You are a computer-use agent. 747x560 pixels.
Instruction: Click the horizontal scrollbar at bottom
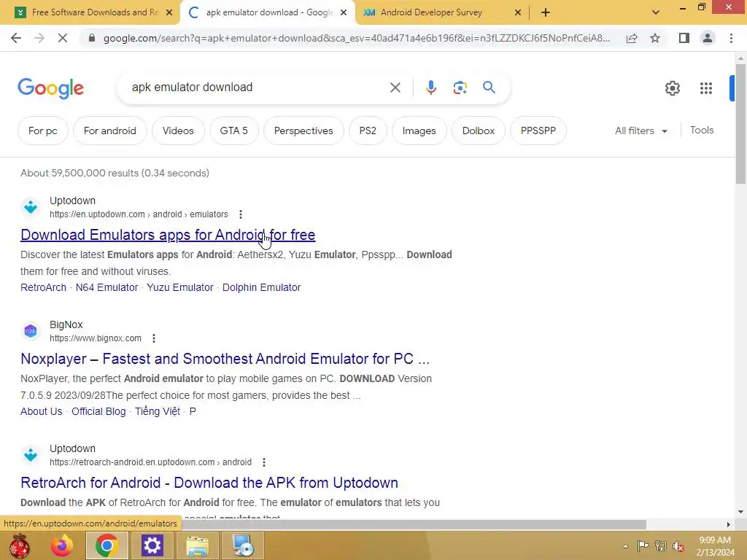pyautogui.click(x=414, y=524)
